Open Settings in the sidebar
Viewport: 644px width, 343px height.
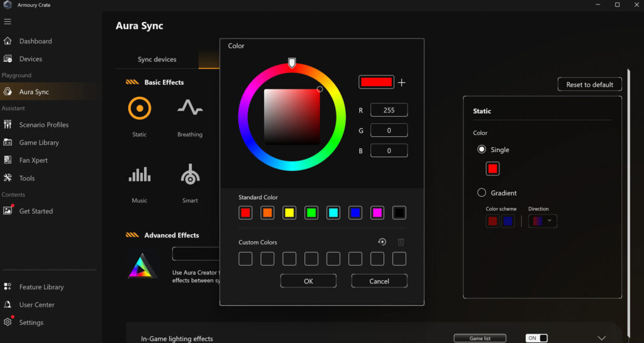31,322
